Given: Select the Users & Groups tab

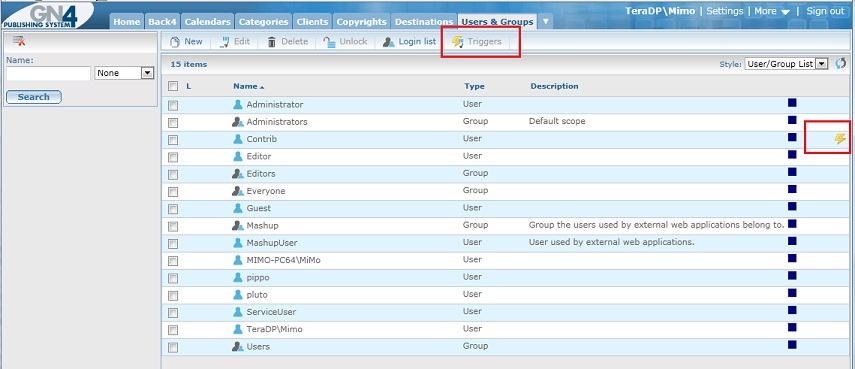Looking at the screenshot, I should coord(497,22).
